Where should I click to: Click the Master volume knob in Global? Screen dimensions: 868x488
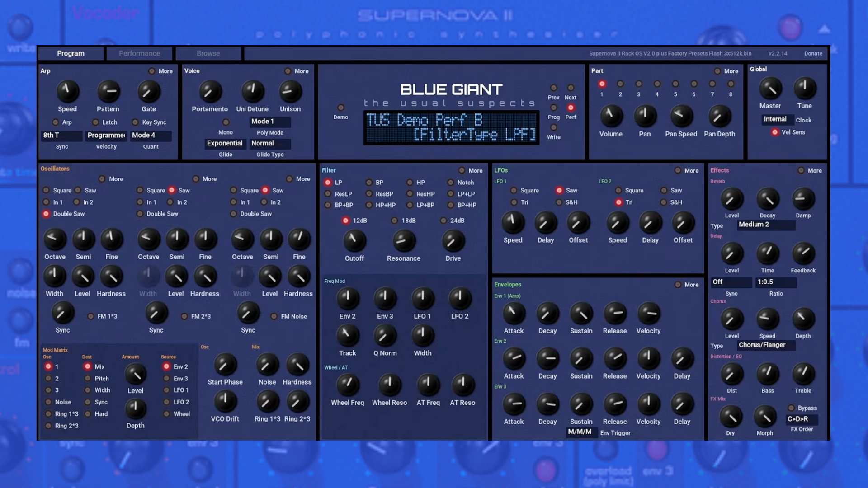[770, 89]
